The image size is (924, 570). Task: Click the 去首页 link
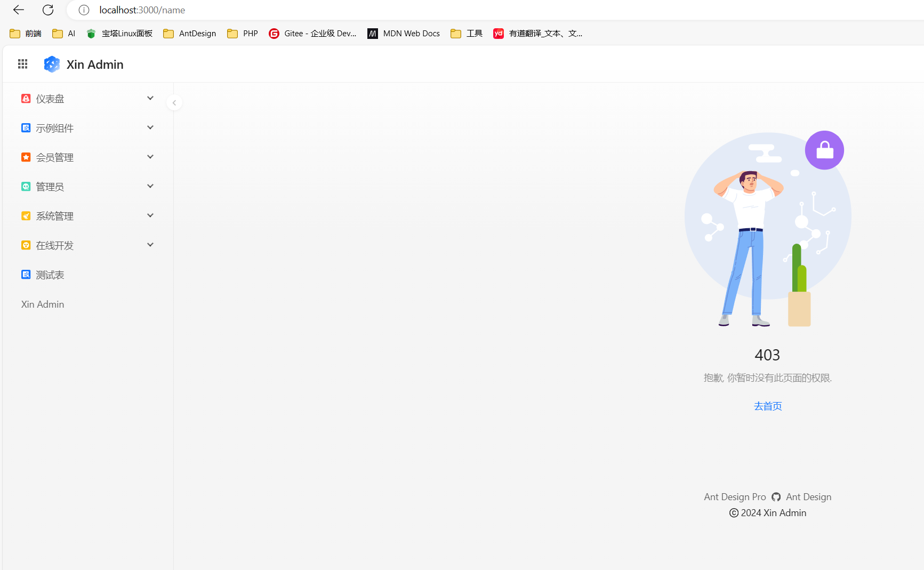(x=767, y=406)
